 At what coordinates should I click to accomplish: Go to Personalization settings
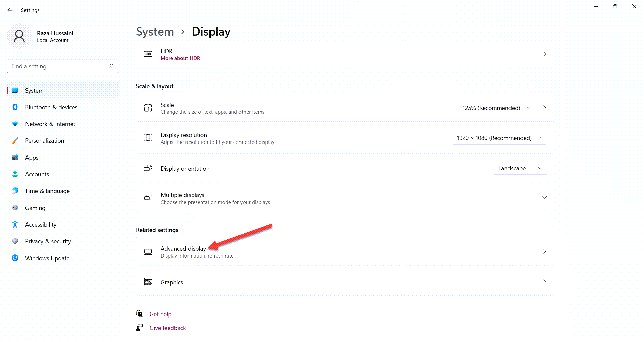click(45, 141)
